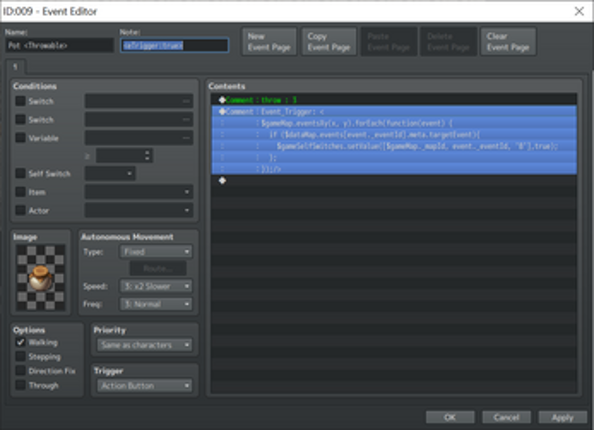This screenshot has width=594, height=430.
Task: Select the Comment Event_Trigger line
Action: (x=394, y=111)
